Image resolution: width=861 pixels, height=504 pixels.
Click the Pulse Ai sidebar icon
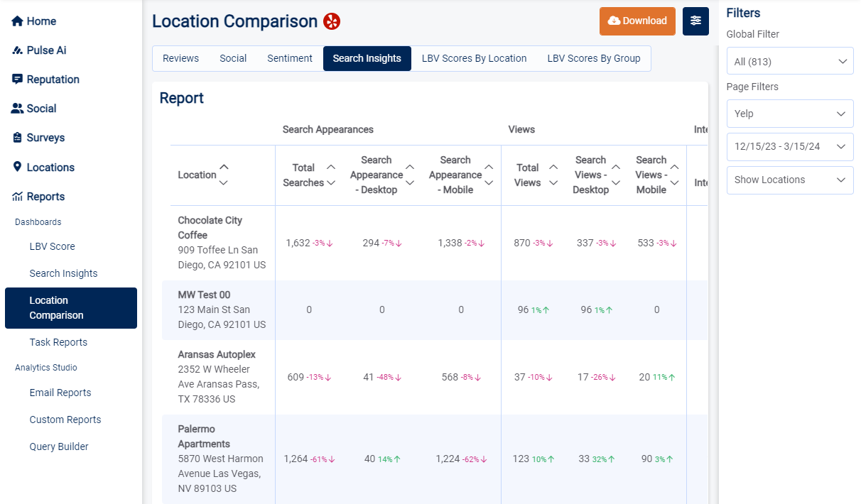[17, 50]
